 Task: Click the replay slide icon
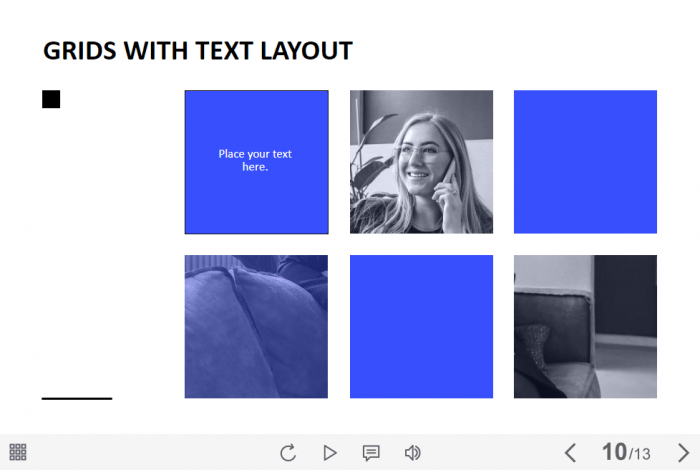(x=288, y=453)
